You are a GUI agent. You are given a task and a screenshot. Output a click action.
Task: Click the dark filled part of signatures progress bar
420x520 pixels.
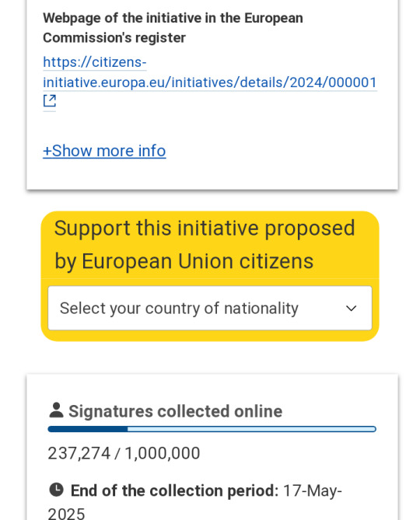(x=88, y=429)
